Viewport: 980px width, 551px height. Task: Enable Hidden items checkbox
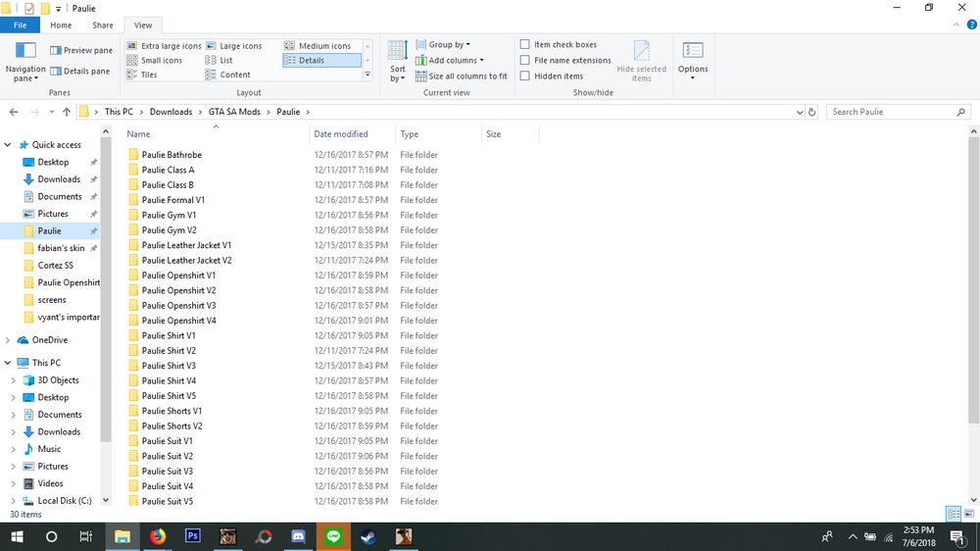[525, 75]
